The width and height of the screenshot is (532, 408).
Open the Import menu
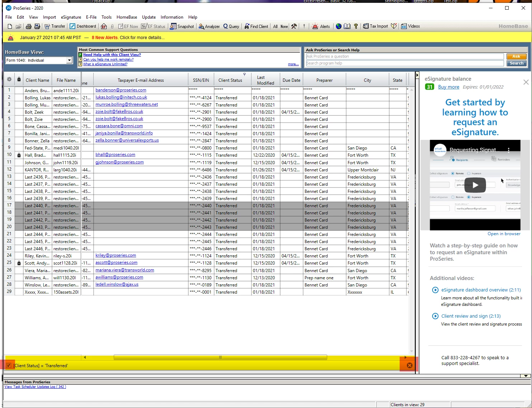tap(50, 17)
